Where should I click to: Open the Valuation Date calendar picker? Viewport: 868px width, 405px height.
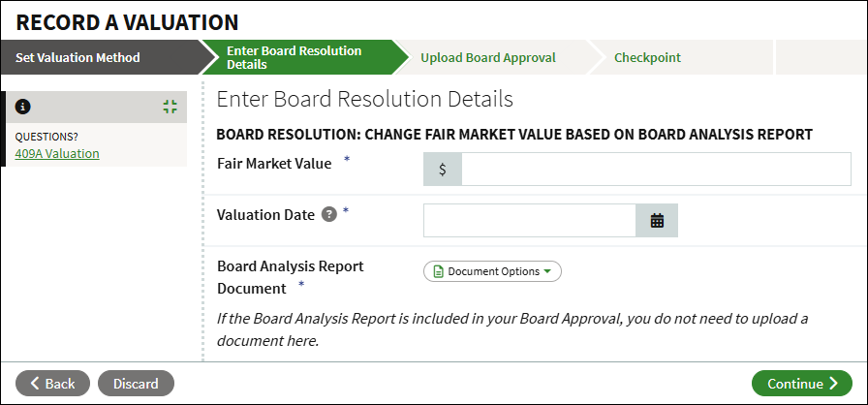pos(657,220)
